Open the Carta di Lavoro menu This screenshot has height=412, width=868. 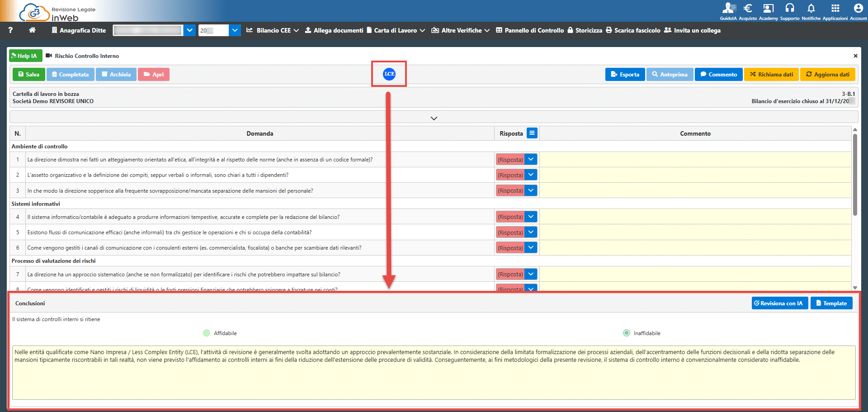[x=395, y=30]
